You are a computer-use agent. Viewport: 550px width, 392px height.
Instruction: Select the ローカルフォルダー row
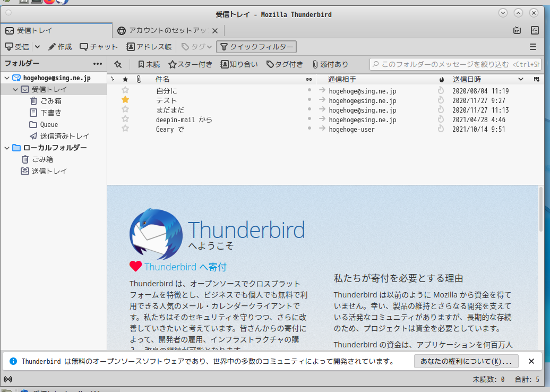(x=54, y=148)
